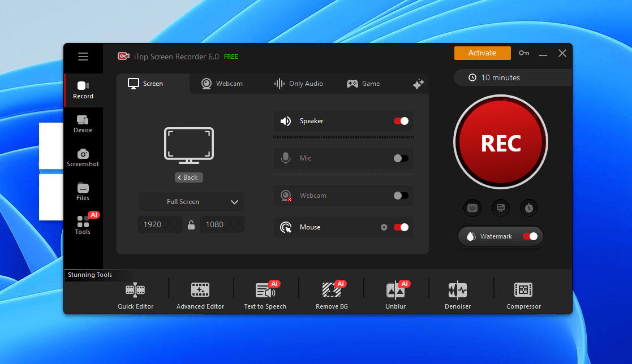The width and height of the screenshot is (632, 364).
Task: Open the Text to Speech tool
Action: tap(265, 296)
